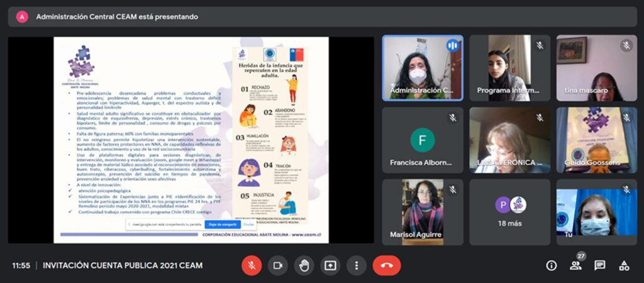Click "Ocultar" in the sharing banner
The width and height of the screenshot is (644, 283).
tap(249, 224)
